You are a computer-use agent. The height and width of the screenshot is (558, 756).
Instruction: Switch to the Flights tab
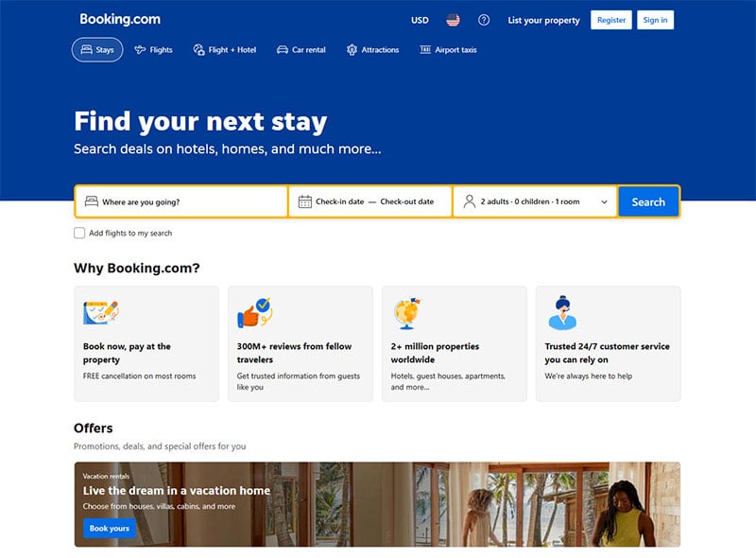coord(153,50)
